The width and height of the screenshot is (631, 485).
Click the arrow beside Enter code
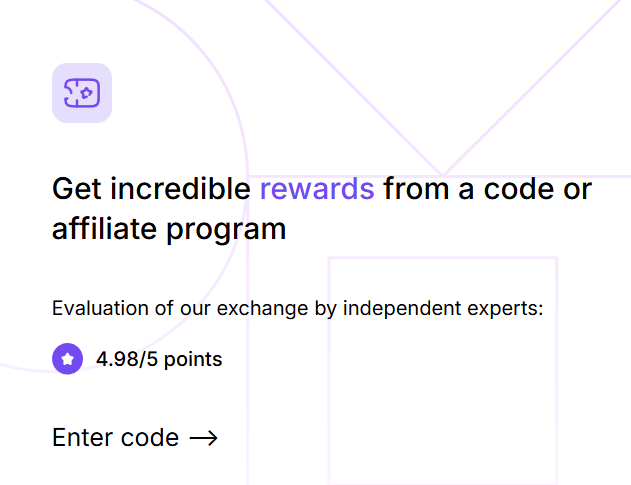point(203,438)
